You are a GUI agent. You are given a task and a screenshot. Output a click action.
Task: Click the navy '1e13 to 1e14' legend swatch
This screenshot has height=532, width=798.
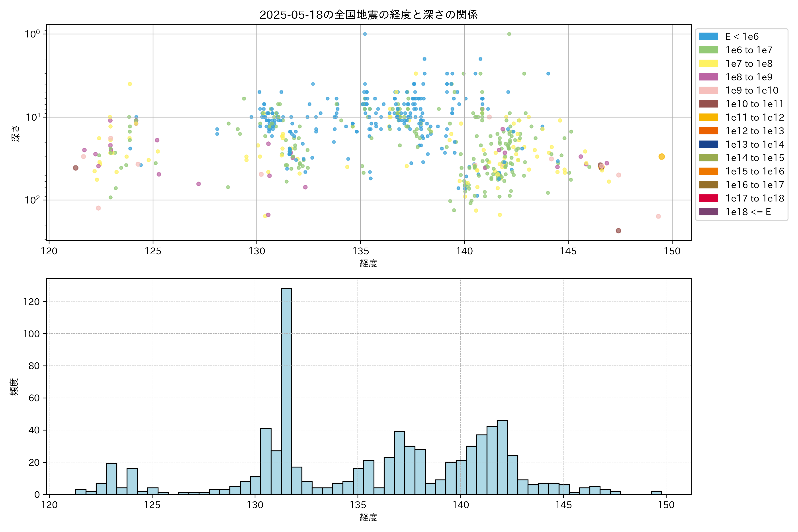708,145
